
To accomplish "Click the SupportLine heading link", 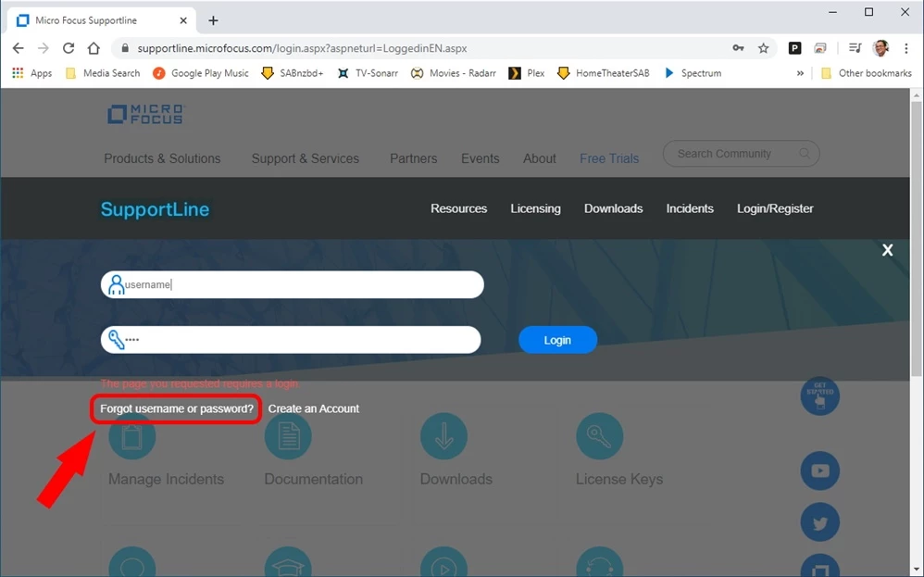I will click(x=155, y=209).
